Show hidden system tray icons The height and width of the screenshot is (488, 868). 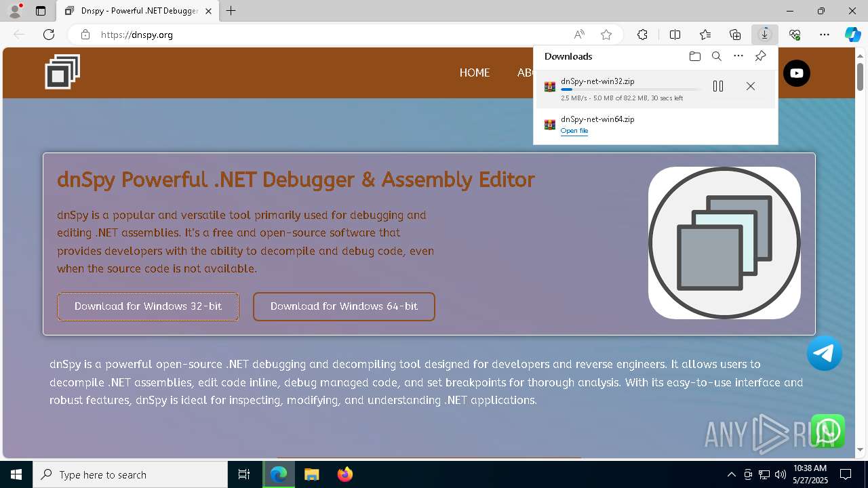pos(731,474)
